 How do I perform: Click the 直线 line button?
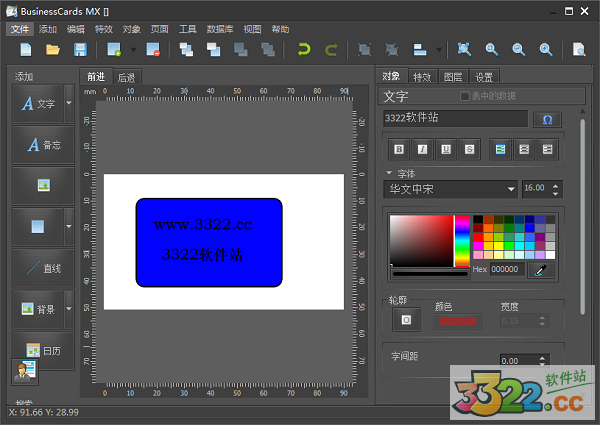pyautogui.click(x=43, y=268)
